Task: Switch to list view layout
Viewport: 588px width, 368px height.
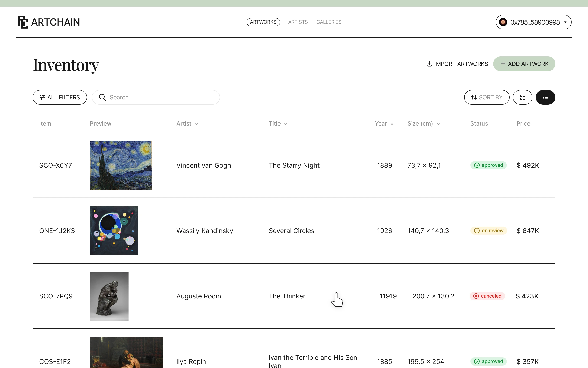Action: [545, 97]
